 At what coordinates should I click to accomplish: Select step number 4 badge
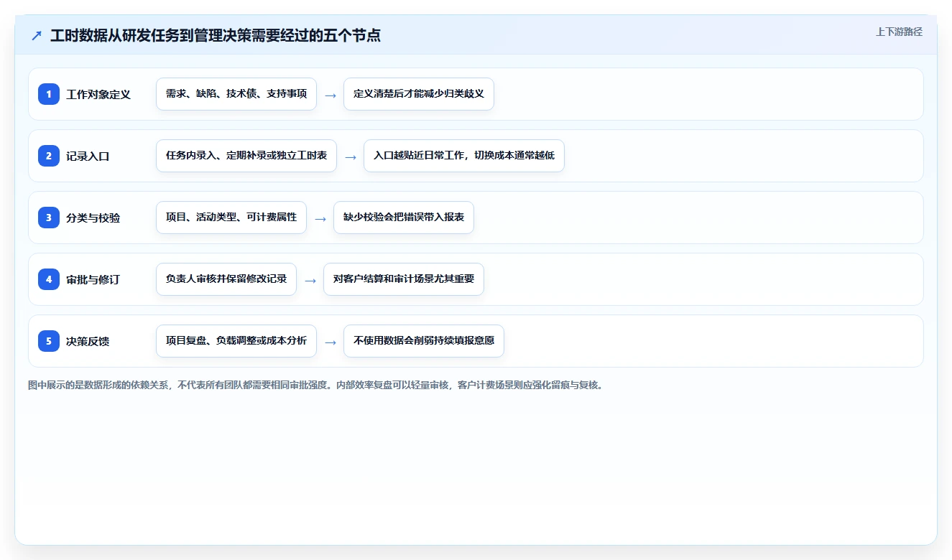click(x=49, y=279)
